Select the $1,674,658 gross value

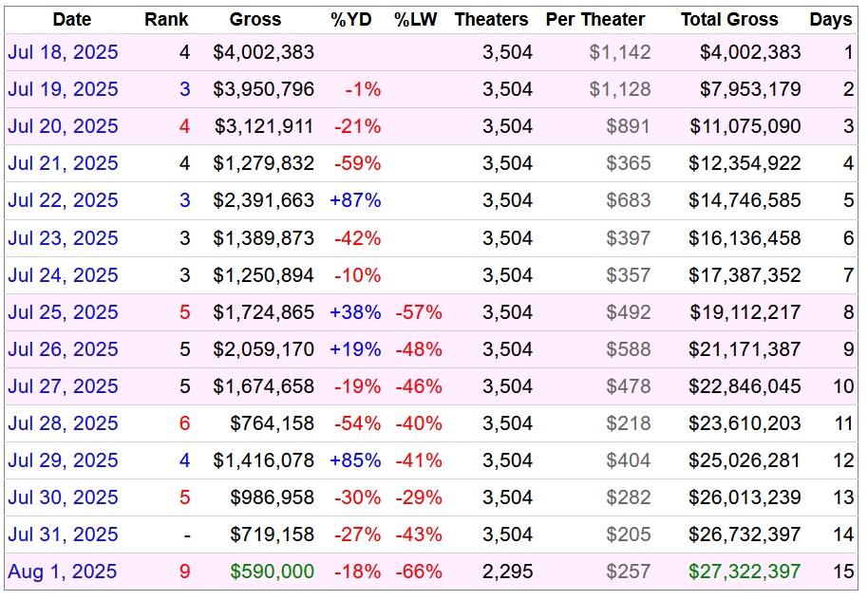(x=263, y=387)
